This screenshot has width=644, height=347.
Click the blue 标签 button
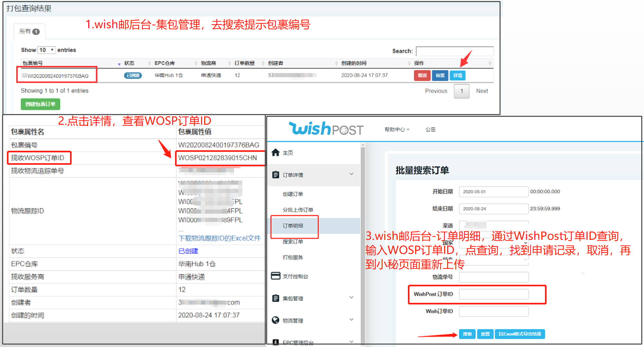pos(440,75)
